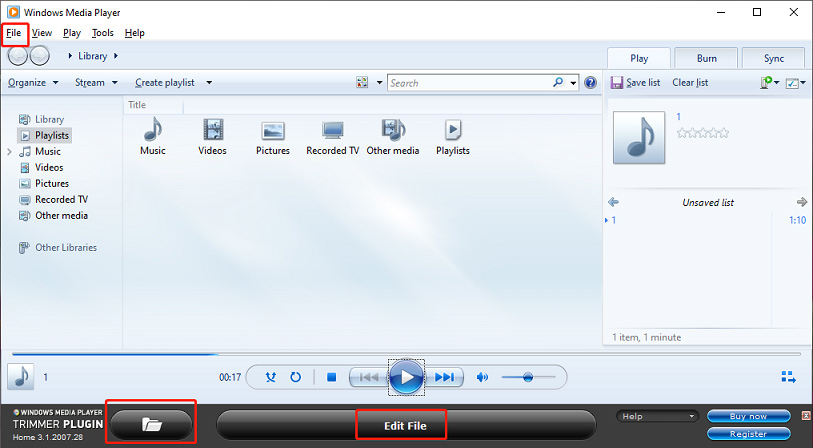Switch to the Sync tab
The height and width of the screenshot is (448, 813).
pyautogui.click(x=774, y=59)
